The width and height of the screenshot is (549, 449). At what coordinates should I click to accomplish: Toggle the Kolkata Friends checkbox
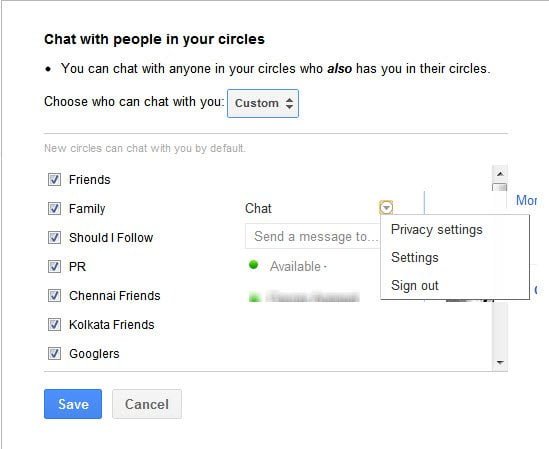(x=54, y=325)
